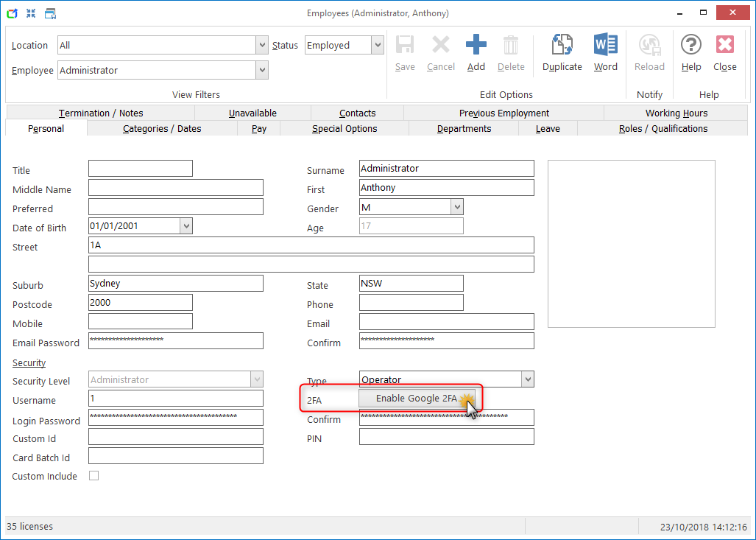This screenshot has width=756, height=540.
Task: Edit the State field showing NSW
Action: click(411, 284)
